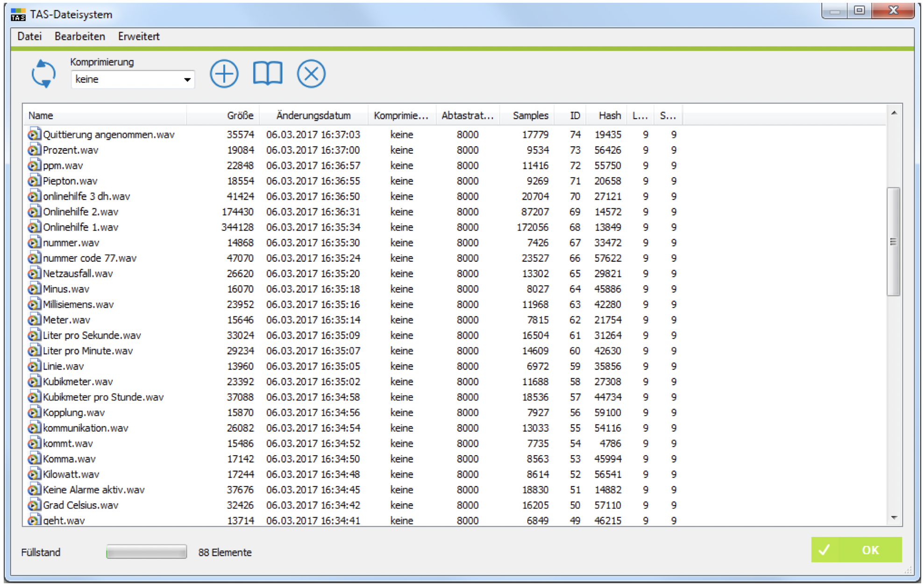Click the Füllstand progress bar
The image size is (924, 587).
pos(146,552)
